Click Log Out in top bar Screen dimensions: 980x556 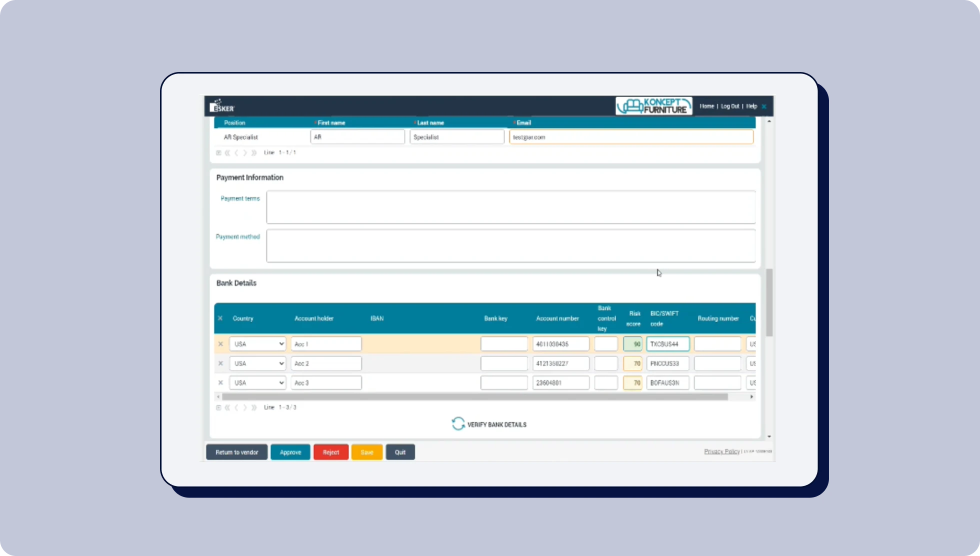(729, 106)
